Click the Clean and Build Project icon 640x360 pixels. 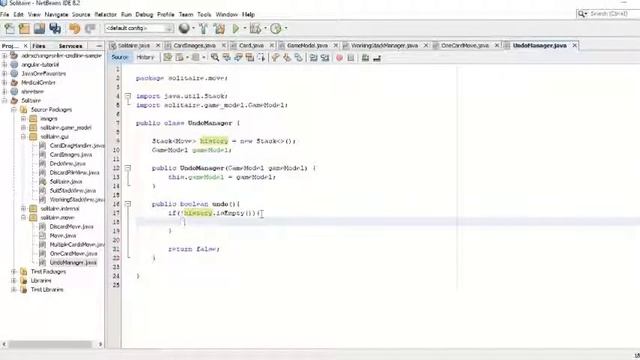[219, 28]
